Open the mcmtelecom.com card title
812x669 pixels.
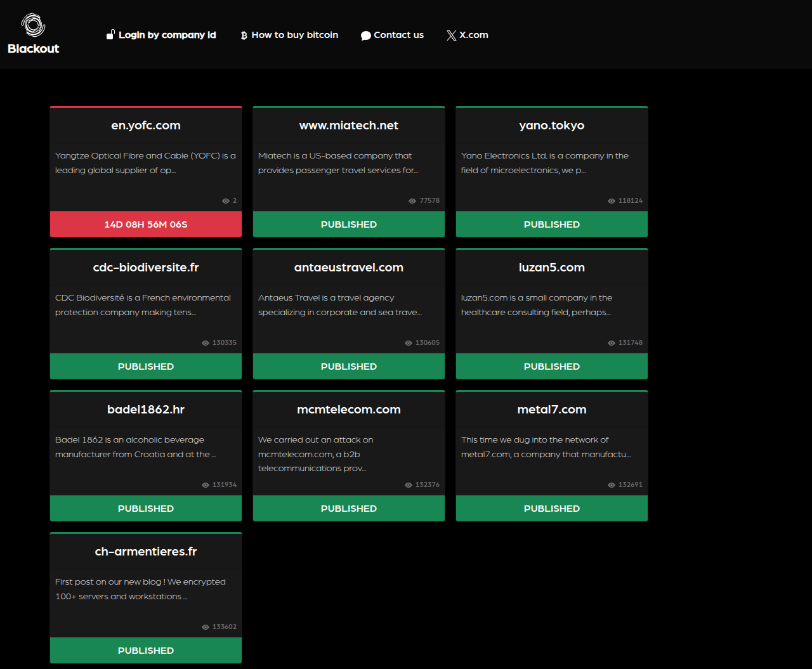349,410
